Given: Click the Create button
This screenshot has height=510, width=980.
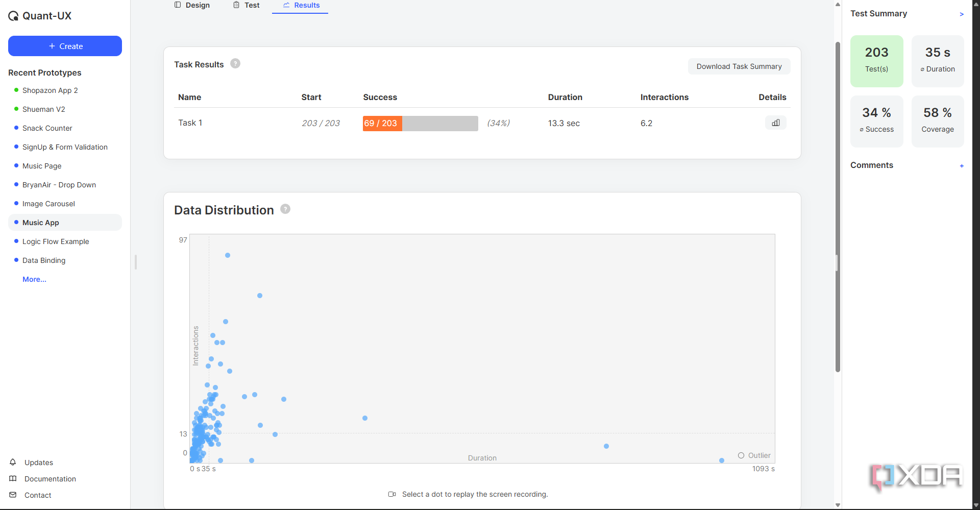Looking at the screenshot, I should point(65,46).
